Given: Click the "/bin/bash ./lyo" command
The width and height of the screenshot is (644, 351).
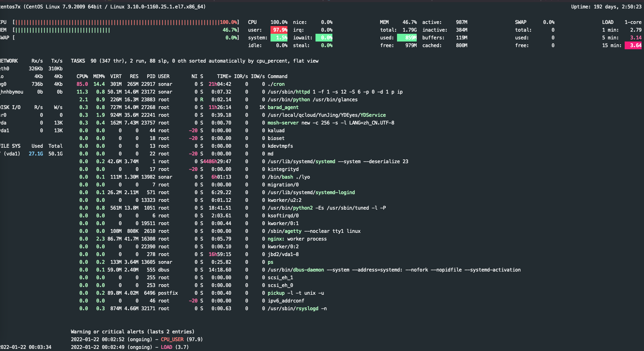Looking at the screenshot, I should [289, 177].
